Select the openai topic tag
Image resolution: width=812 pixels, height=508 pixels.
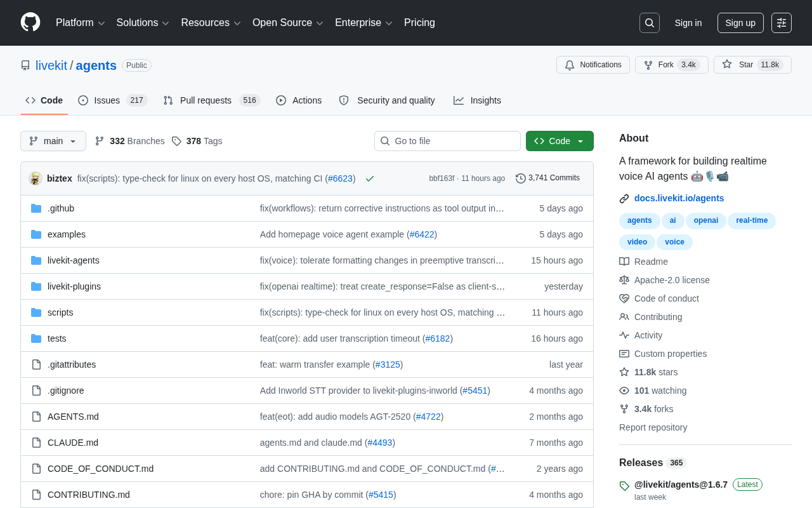pyautogui.click(x=706, y=221)
